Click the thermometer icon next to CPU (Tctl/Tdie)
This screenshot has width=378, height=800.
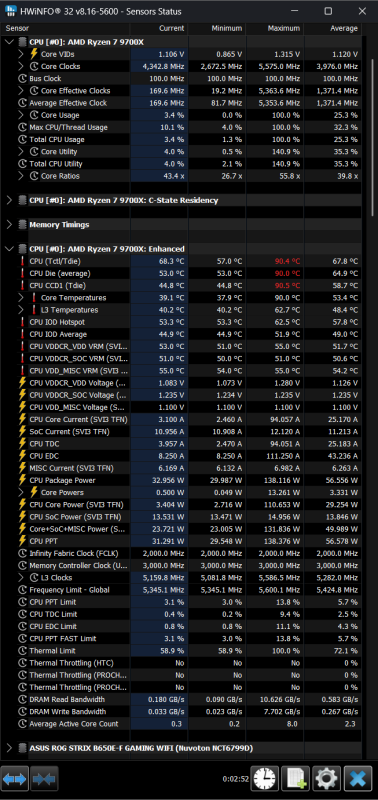[x=22, y=261]
